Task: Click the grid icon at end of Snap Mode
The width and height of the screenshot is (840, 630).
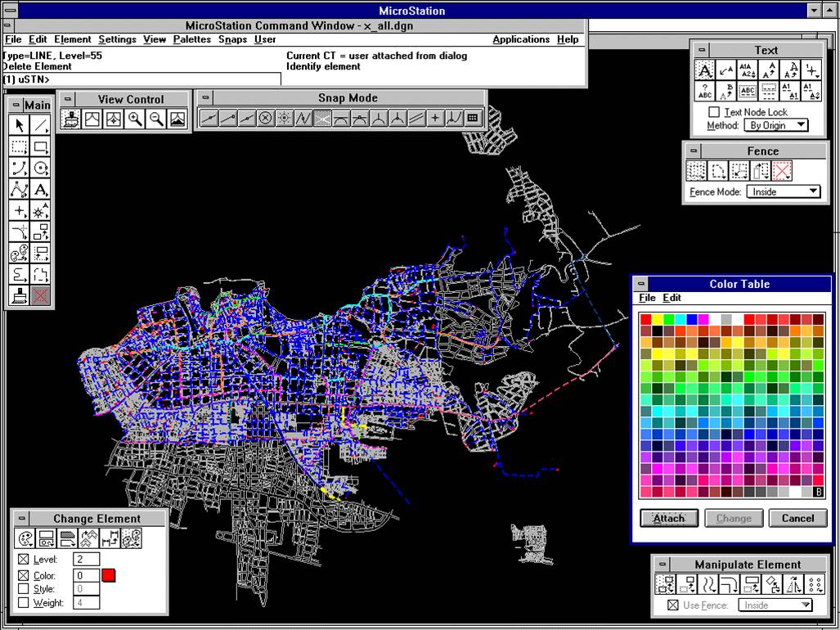Action: (x=472, y=118)
